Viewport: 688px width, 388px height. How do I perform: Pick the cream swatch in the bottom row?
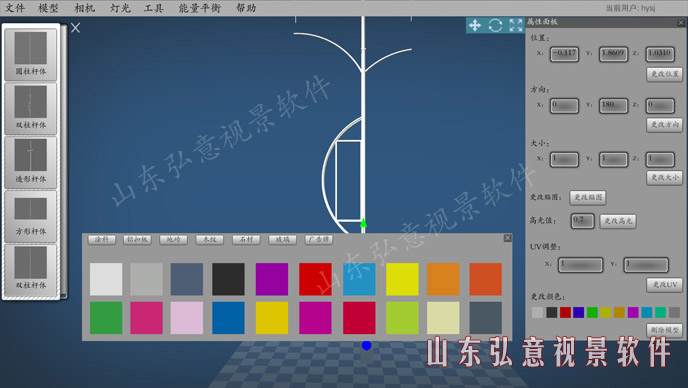[x=443, y=318]
